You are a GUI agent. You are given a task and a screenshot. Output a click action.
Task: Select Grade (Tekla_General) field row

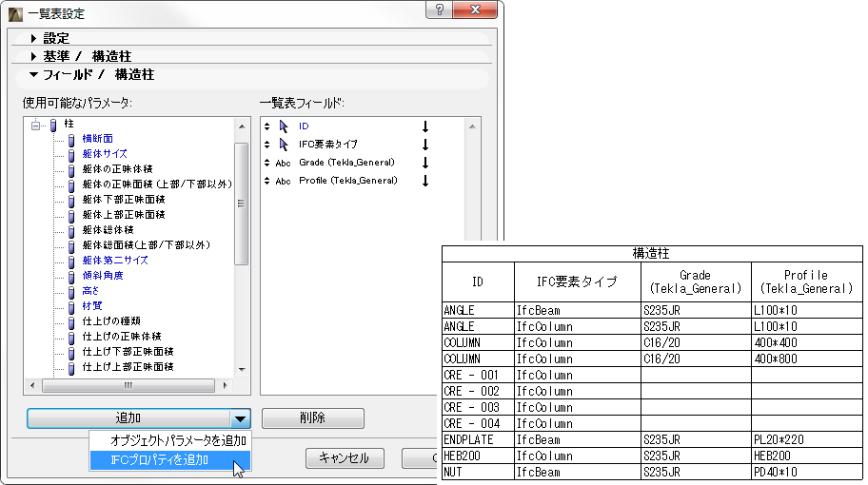point(363,164)
